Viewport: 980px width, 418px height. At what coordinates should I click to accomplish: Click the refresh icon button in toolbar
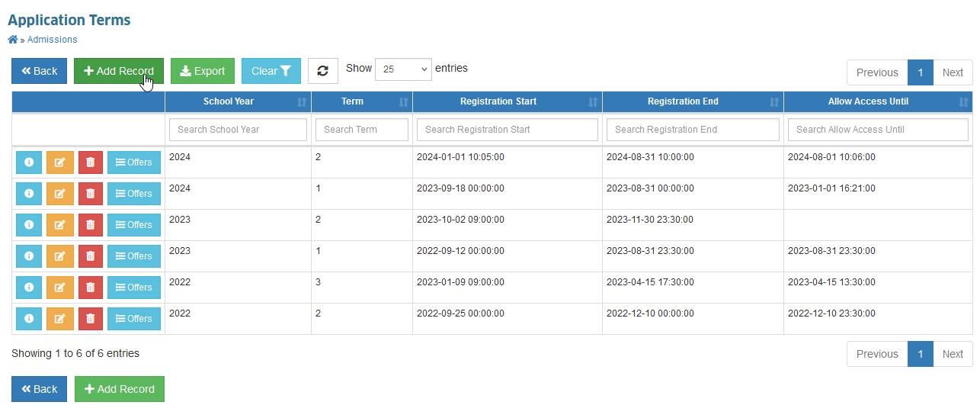pyautogui.click(x=323, y=71)
